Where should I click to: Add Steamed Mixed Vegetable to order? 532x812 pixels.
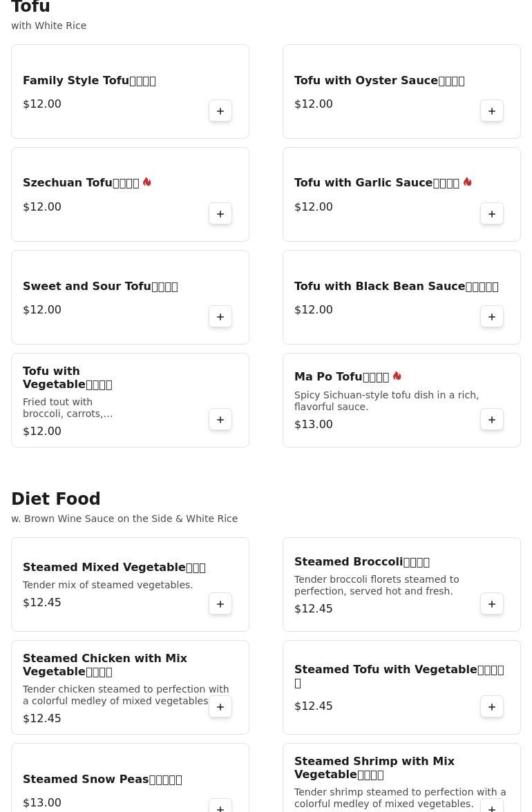click(x=220, y=604)
